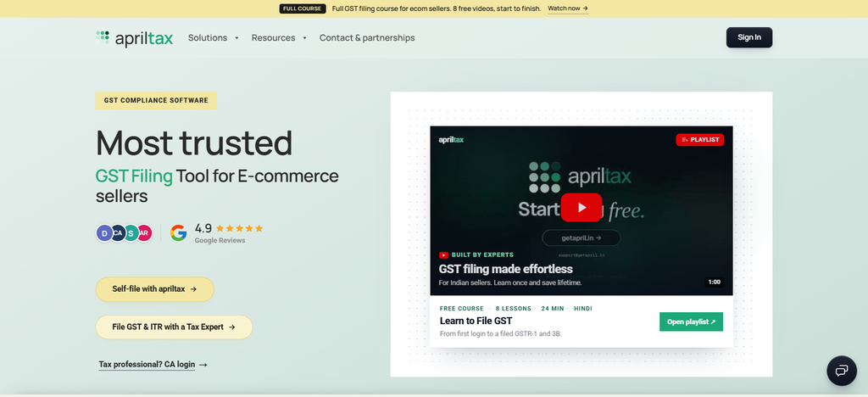Click the apriltax watermark on the video

[451, 139]
